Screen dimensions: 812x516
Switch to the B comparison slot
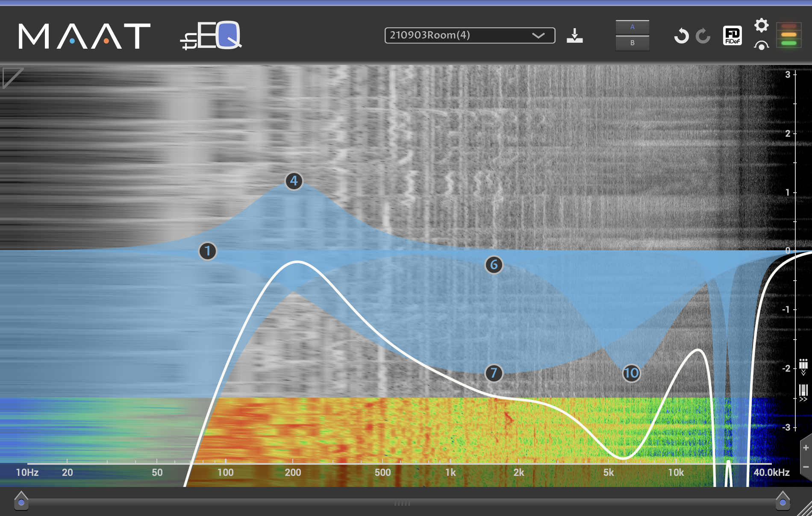[632, 43]
